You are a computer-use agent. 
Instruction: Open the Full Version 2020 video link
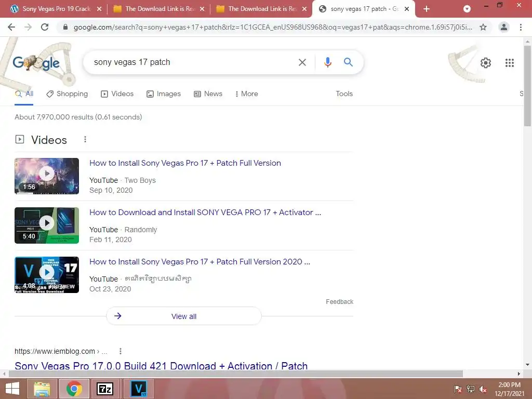coord(199,262)
